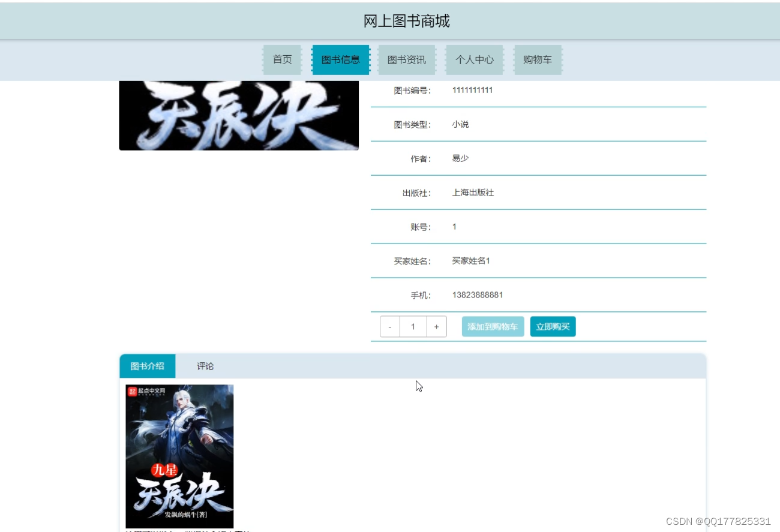
Task: Select the 图书信息 navigation item
Action: click(341, 60)
